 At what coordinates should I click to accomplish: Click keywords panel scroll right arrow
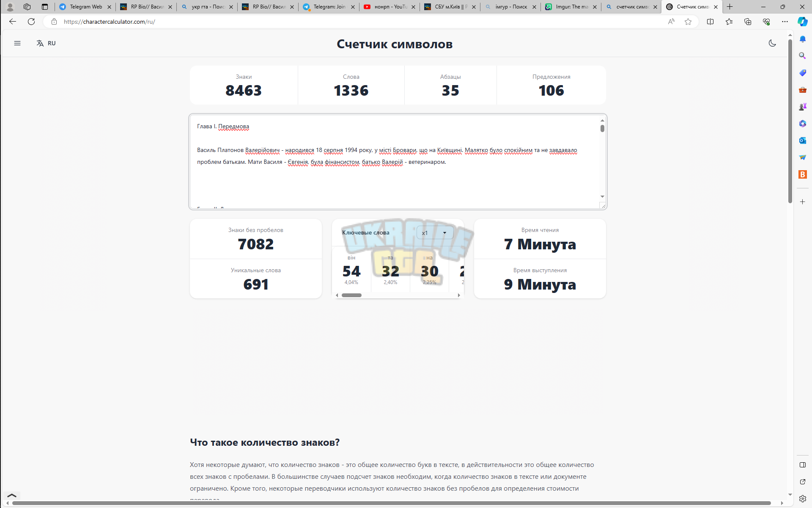pos(459,295)
